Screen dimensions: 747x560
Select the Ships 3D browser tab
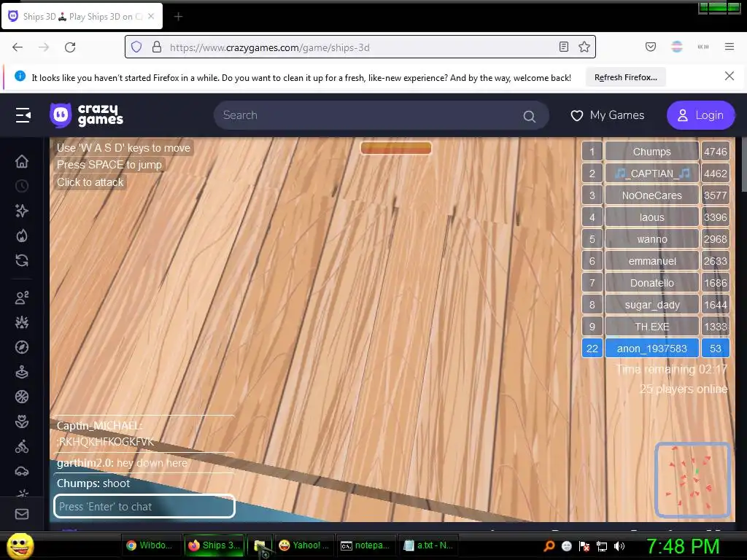coord(82,16)
